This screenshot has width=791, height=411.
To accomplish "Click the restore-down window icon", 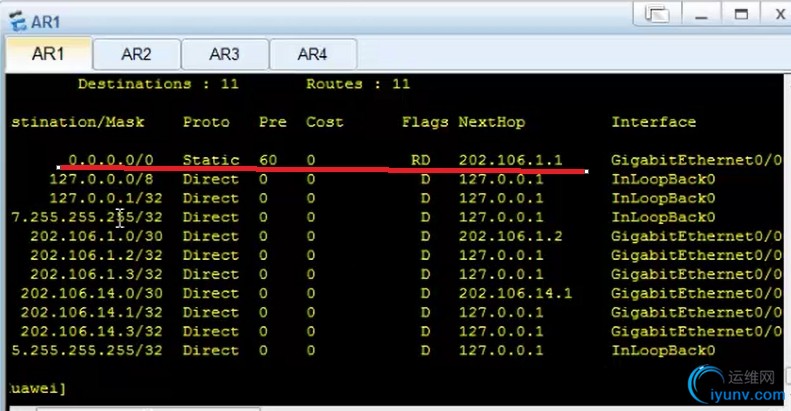I will click(656, 14).
